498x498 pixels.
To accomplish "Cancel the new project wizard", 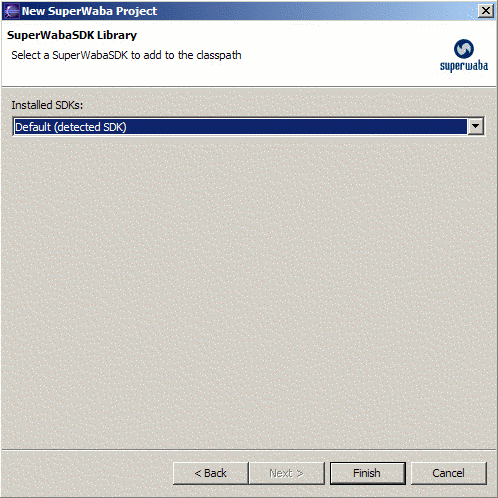I will [449, 473].
